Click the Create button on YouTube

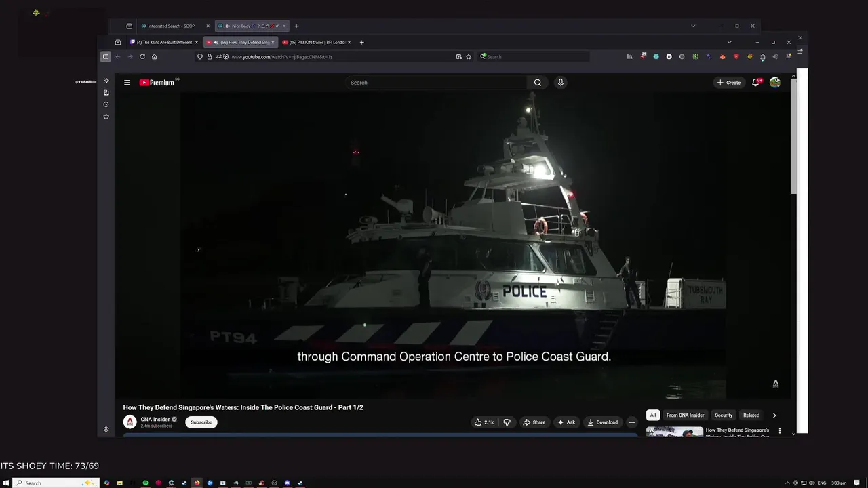(x=729, y=83)
